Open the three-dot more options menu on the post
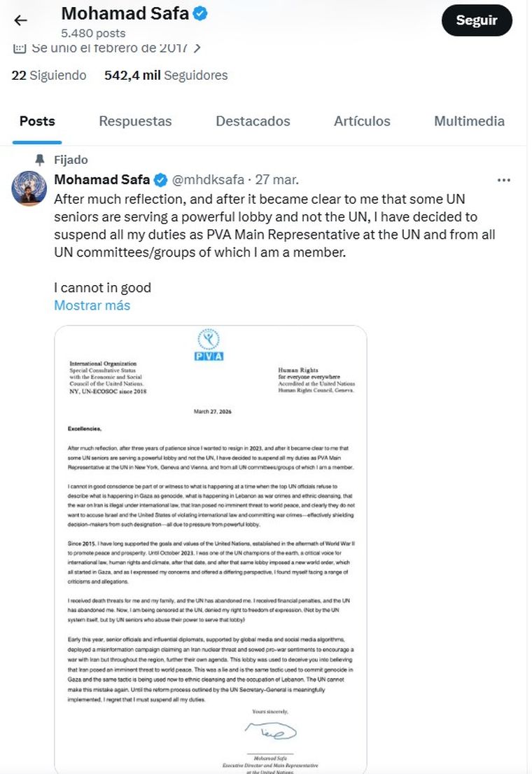 click(x=503, y=180)
